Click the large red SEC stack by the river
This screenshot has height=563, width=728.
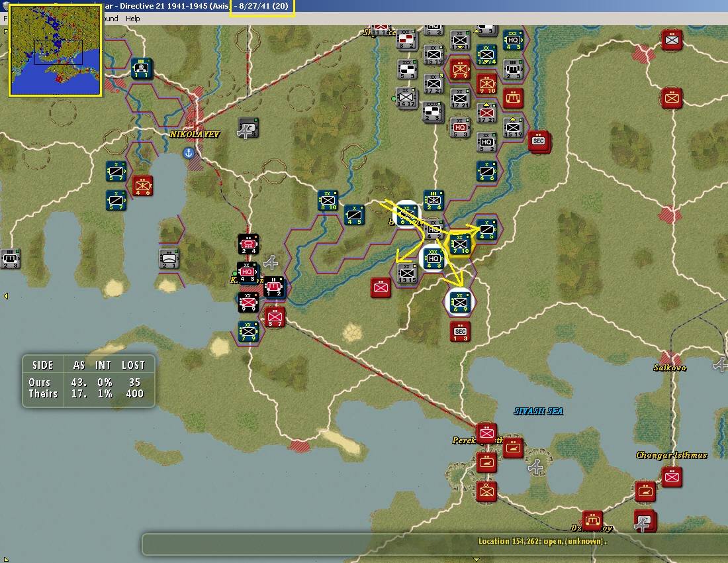pyautogui.click(x=539, y=141)
